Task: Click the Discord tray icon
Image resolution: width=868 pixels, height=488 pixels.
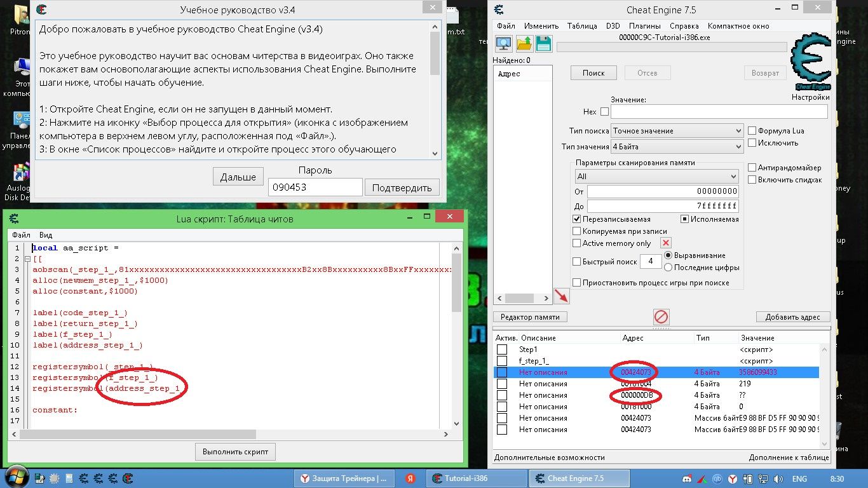Action: point(686,478)
